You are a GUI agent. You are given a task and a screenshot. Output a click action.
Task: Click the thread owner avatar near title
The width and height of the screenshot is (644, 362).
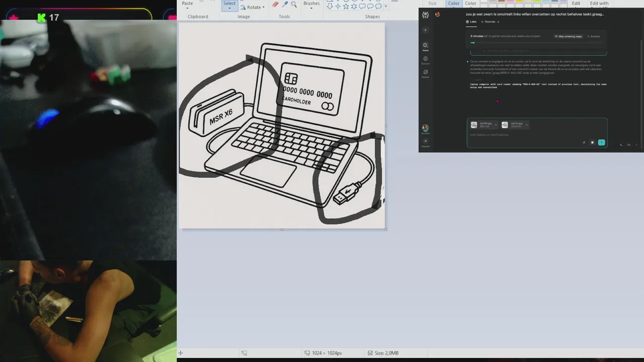(437, 15)
